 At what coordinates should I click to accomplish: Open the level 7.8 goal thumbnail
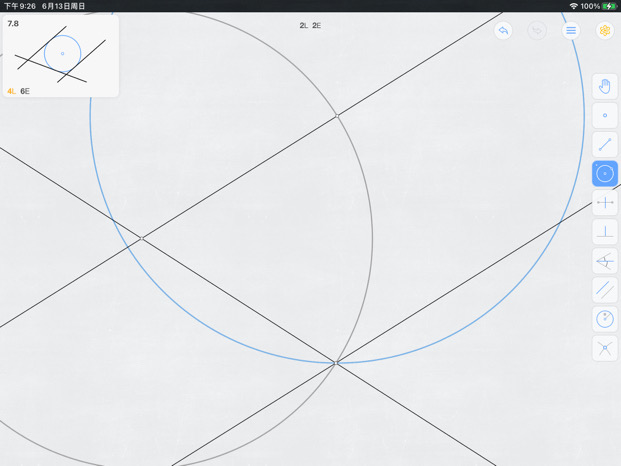click(x=61, y=56)
